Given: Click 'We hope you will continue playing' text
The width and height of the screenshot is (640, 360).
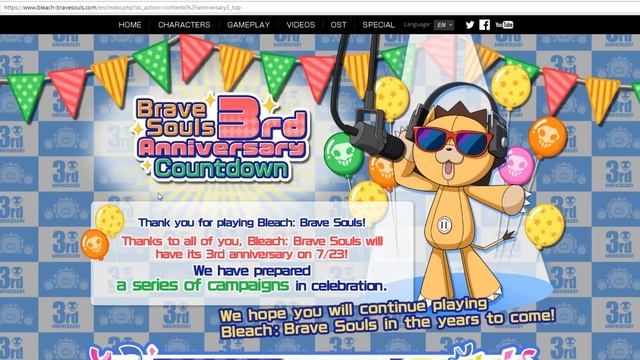Looking at the screenshot, I should pyautogui.click(x=353, y=310).
